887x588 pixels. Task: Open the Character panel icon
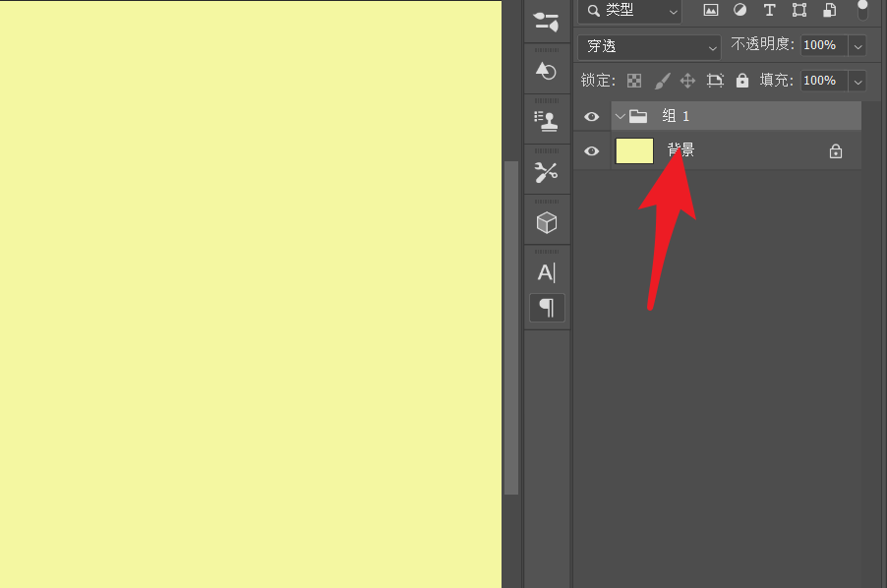click(547, 273)
